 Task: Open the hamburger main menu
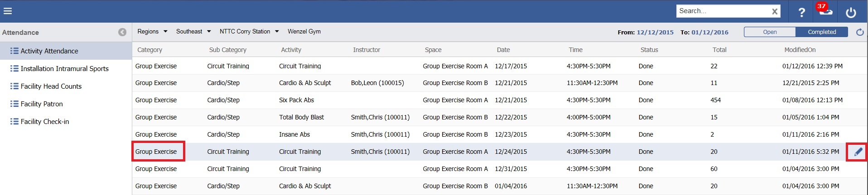point(8,11)
